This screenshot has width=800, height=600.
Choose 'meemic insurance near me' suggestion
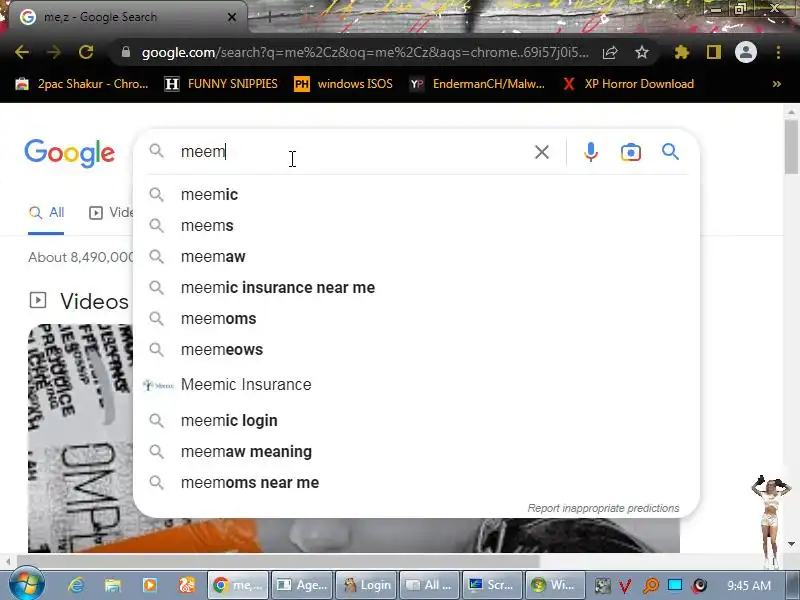pyautogui.click(x=416, y=288)
